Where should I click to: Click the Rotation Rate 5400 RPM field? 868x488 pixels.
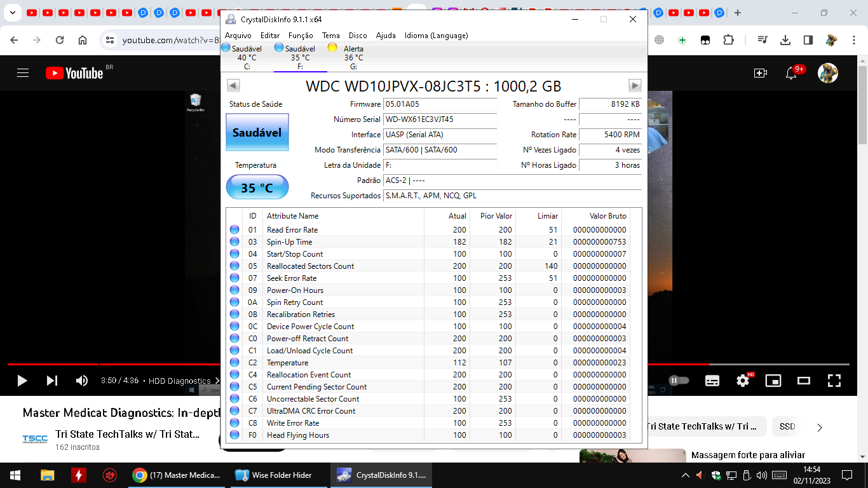click(610, 135)
